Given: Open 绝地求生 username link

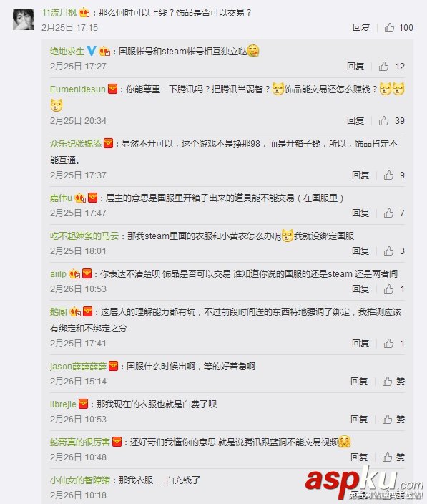Looking at the screenshot, I should click(67, 51).
